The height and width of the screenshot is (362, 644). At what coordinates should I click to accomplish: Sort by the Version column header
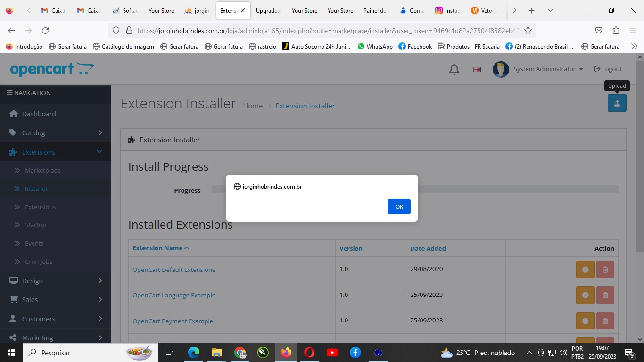pos(351,248)
